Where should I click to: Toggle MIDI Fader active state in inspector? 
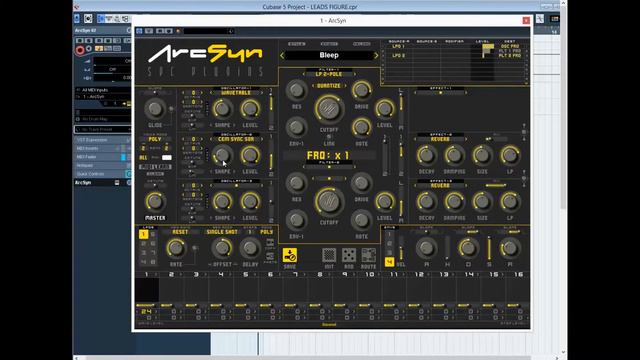123,157
